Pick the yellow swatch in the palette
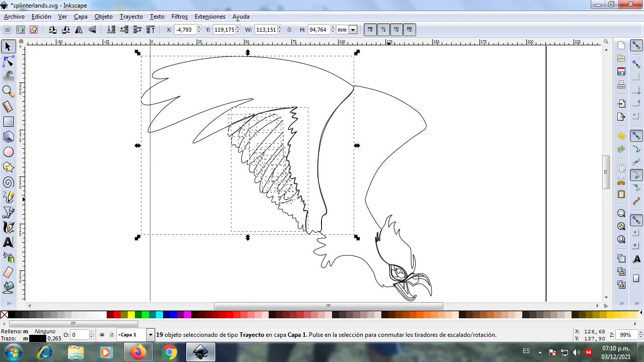 (x=131, y=315)
